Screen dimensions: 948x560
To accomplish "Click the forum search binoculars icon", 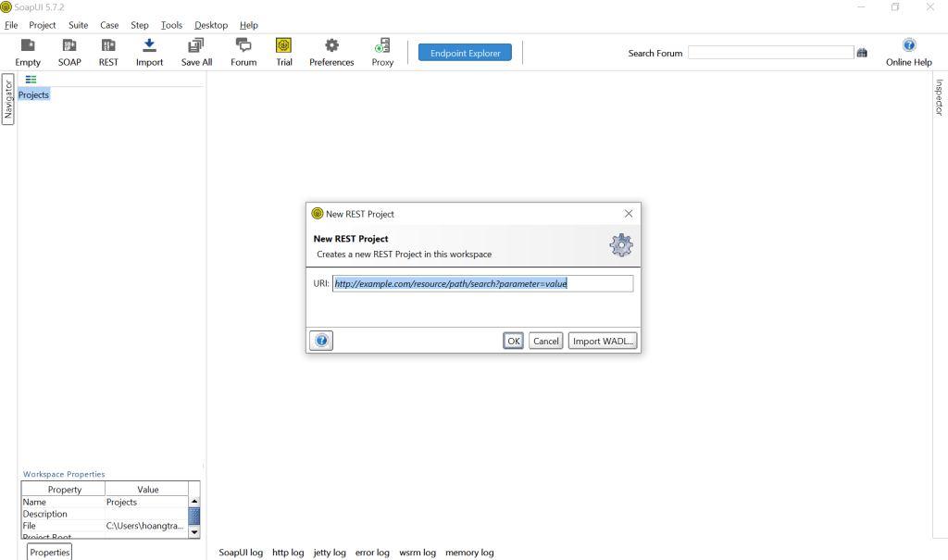I will click(862, 54).
